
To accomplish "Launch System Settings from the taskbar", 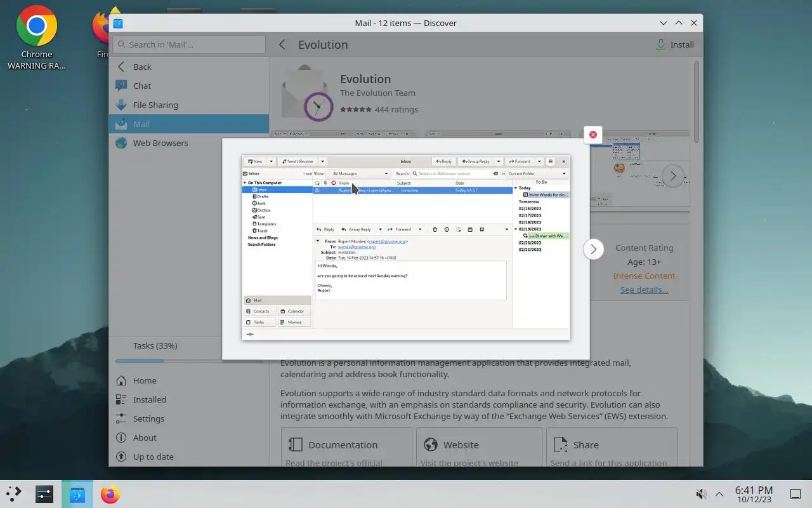I will [44, 494].
